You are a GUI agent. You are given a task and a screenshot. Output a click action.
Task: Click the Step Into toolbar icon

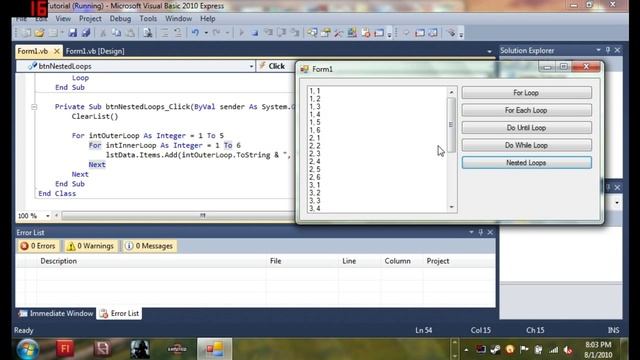click(268, 33)
